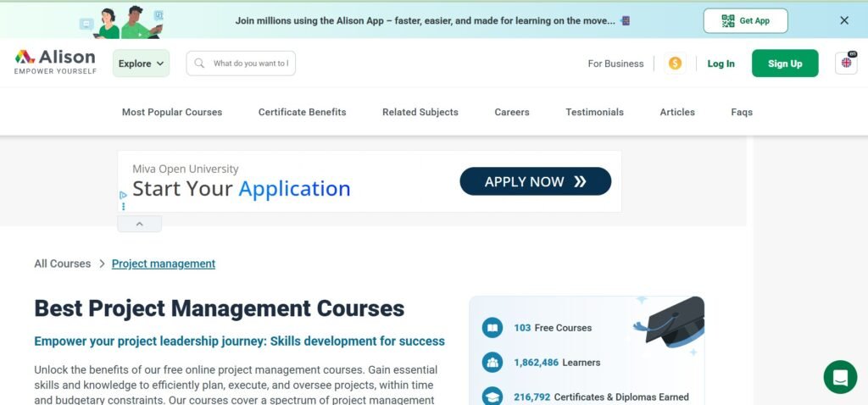Click the Miva Open University ad label

coord(186,169)
